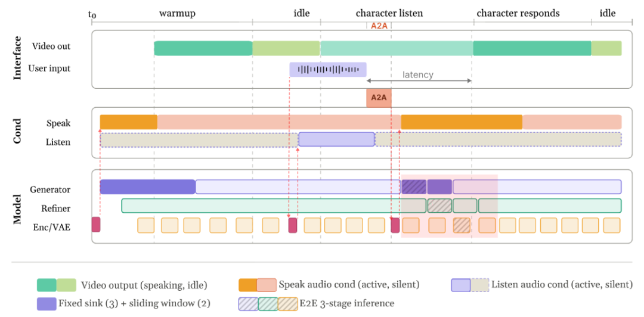644x317 pixels.
Task: Click the user input audio waveform block
Action: pos(328,70)
